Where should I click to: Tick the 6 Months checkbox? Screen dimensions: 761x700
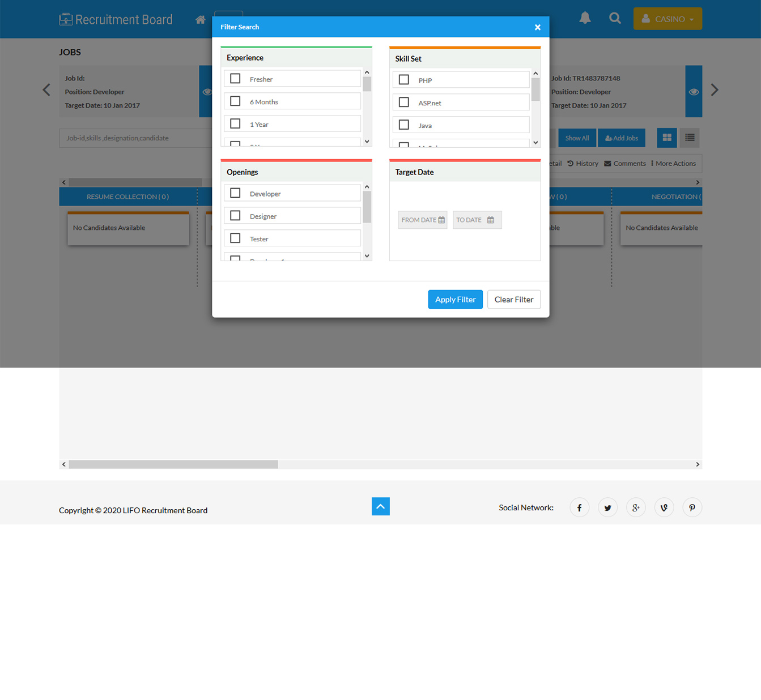point(235,101)
